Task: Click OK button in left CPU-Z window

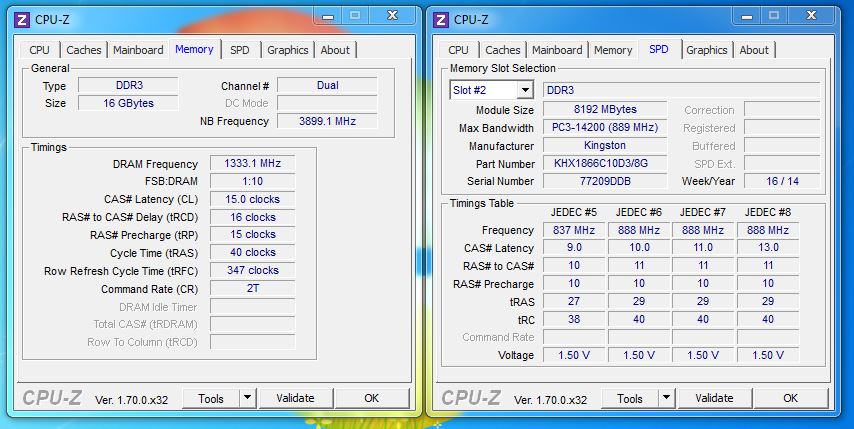Action: [371, 399]
